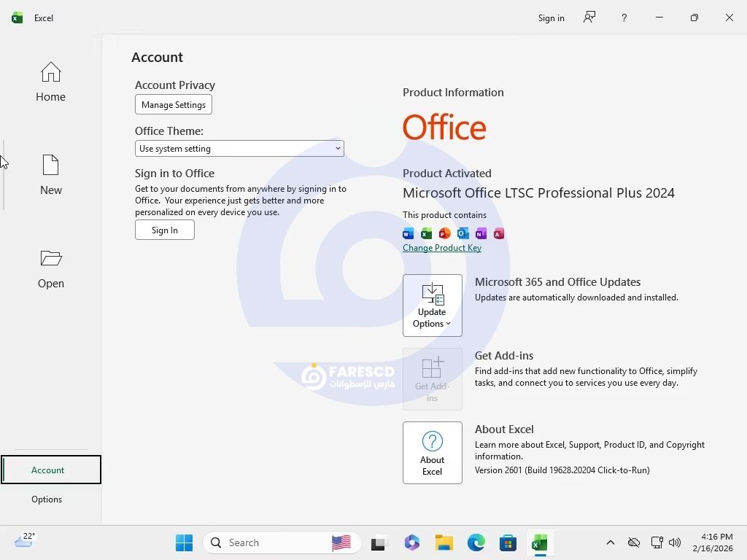This screenshot has height=560, width=747.
Task: Select the Account tab in sidebar
Action: click(x=48, y=470)
